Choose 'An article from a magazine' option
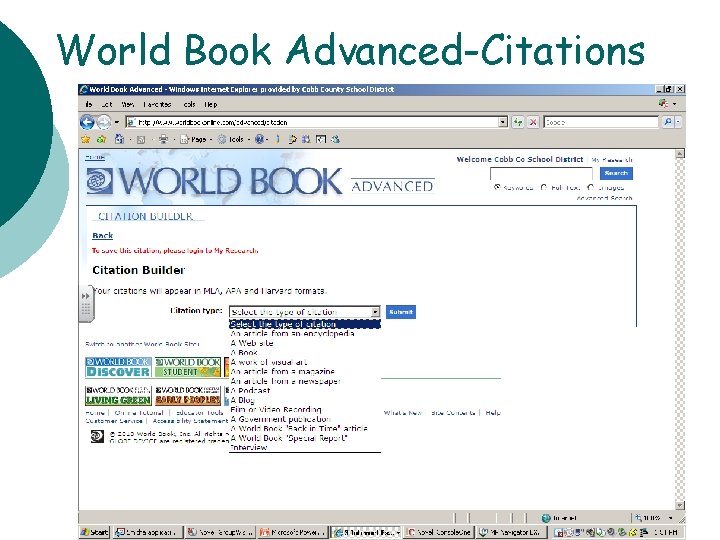 (x=304, y=371)
